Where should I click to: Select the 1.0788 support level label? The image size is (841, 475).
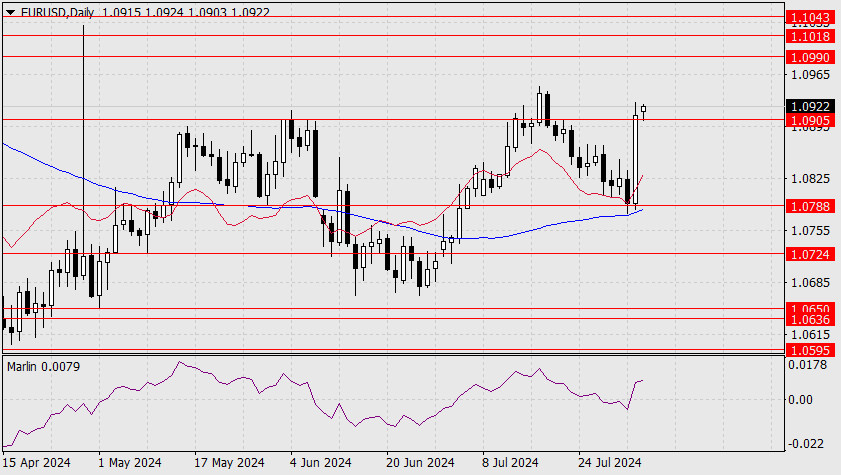pyautogui.click(x=810, y=206)
